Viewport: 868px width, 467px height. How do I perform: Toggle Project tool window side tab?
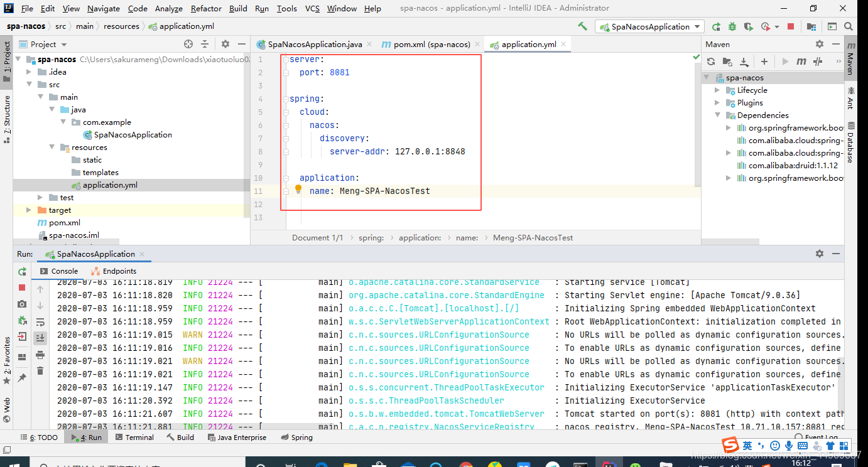coord(7,62)
